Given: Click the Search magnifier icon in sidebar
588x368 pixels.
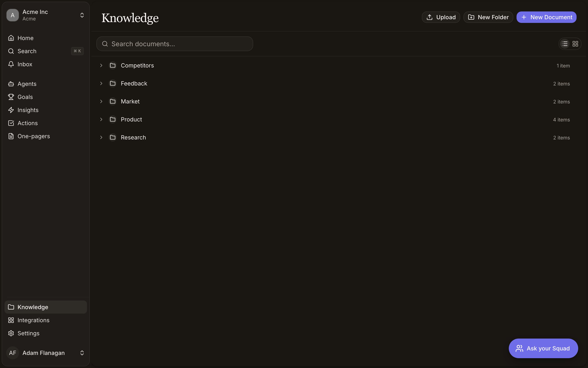Looking at the screenshot, I should [11, 51].
